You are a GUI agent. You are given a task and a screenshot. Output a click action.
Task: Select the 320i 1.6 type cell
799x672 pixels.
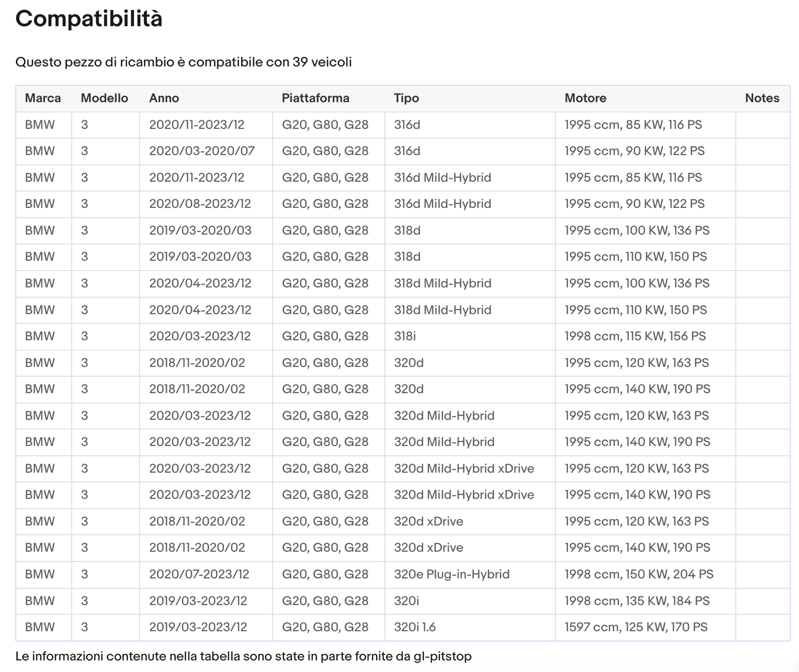(x=470, y=628)
